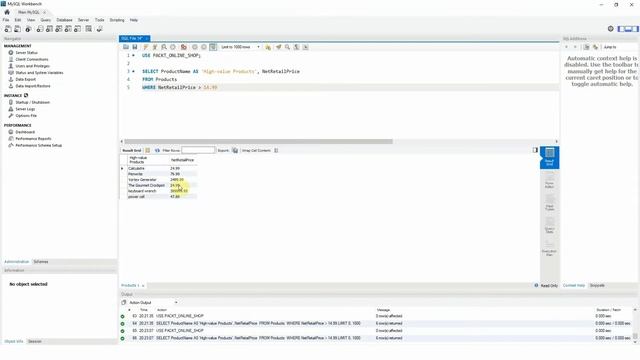The image size is (640, 360).
Task: Select the Form Editor view button
Action: coord(549,180)
